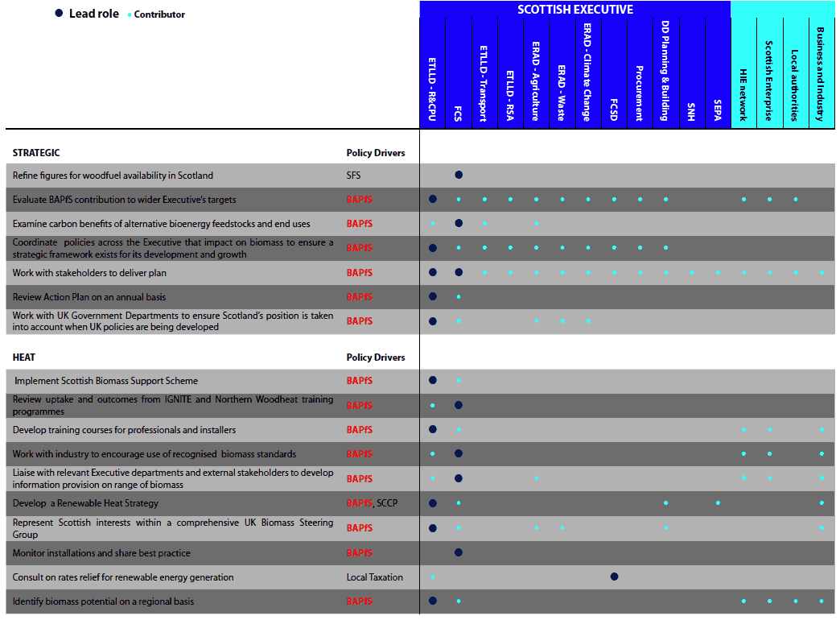
Task: Click the 'BAPfS, SCCP' policy driver cell
Action: (x=372, y=503)
